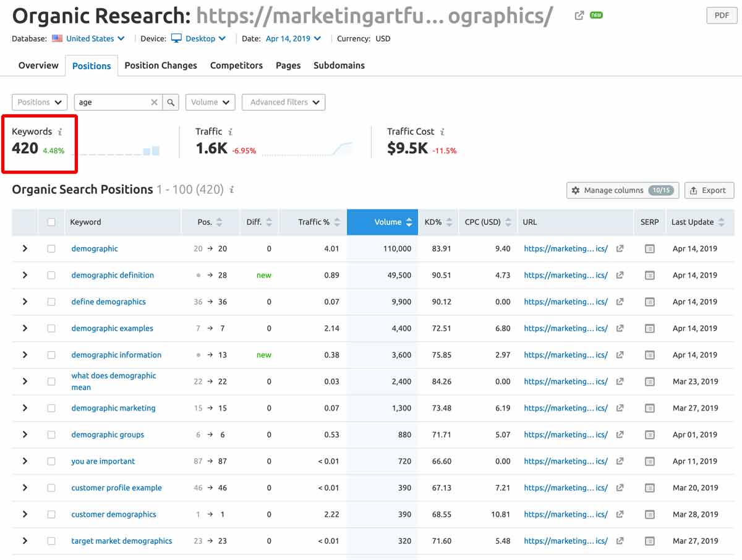This screenshot has height=560, width=742.
Task: Open SERP snapshot for demographic information
Action: 649,355
